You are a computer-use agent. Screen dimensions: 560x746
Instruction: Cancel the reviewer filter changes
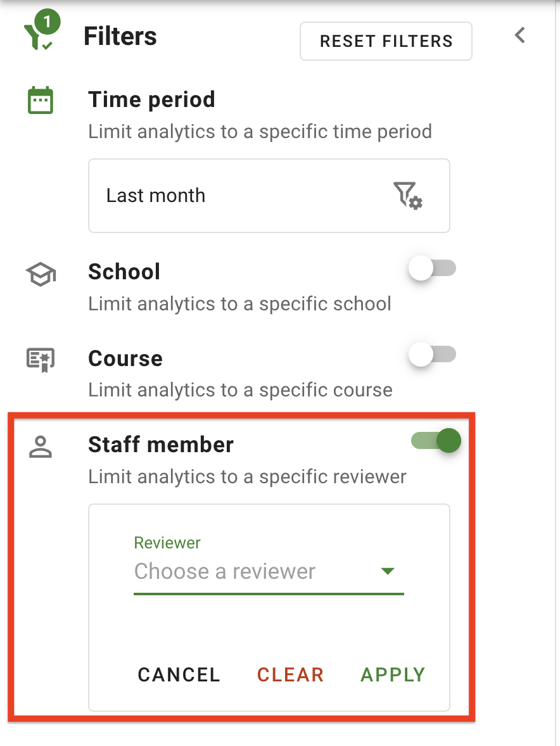pos(179,674)
